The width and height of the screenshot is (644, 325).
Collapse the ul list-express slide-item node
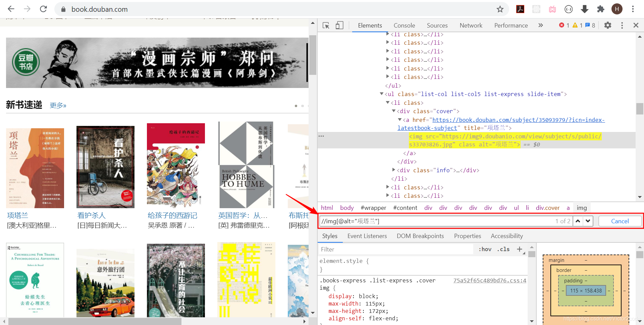381,94
